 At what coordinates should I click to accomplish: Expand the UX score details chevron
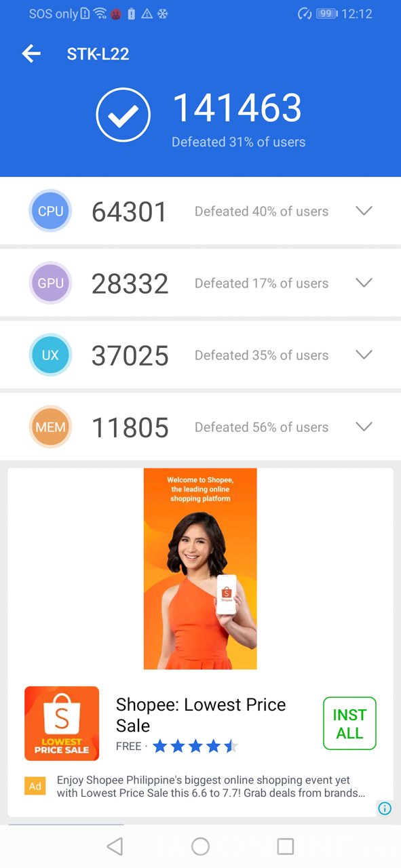click(x=364, y=355)
